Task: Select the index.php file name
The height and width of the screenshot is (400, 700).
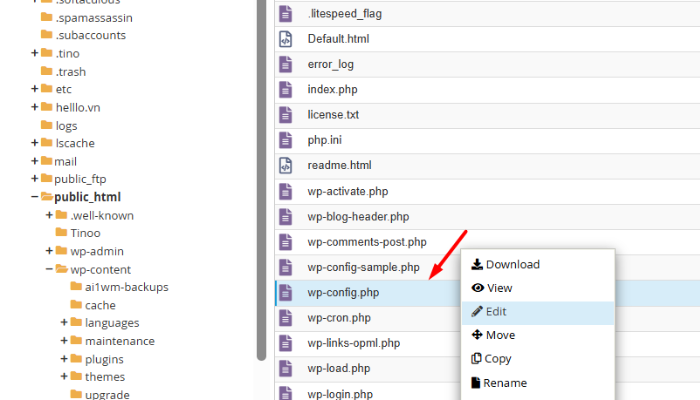Action: click(332, 90)
